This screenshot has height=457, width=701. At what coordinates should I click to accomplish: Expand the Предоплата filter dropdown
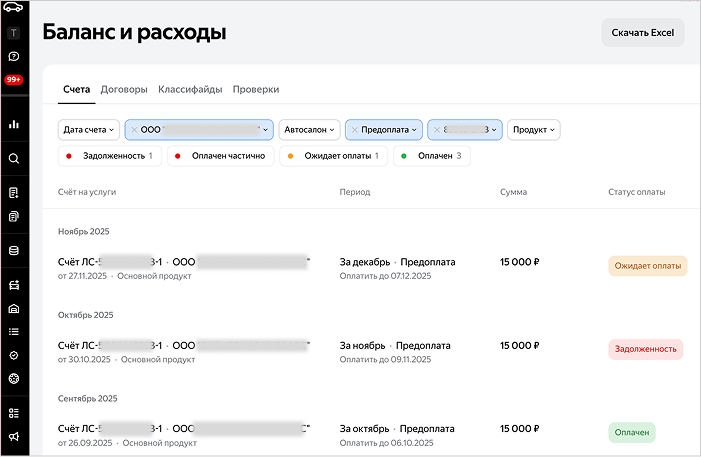click(x=414, y=130)
